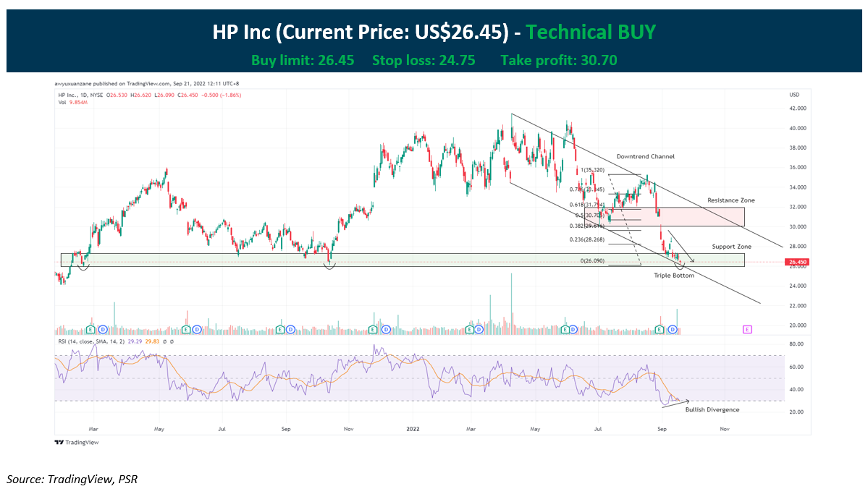Select the Stop loss: 24.75 text

(x=424, y=60)
